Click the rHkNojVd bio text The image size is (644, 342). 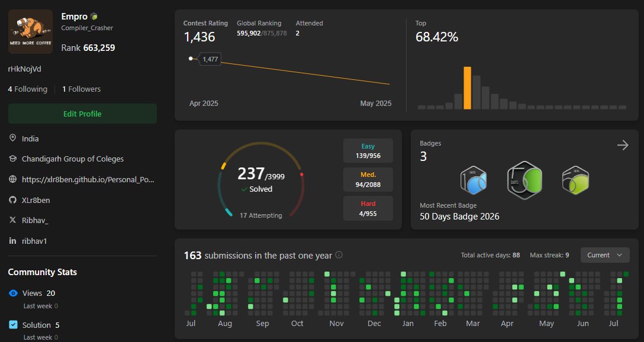[25, 69]
